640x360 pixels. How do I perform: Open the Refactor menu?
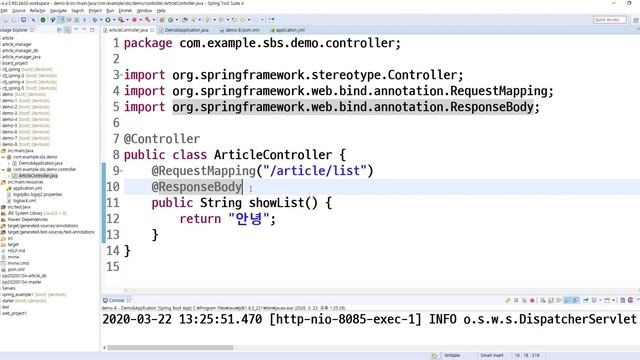pos(38,11)
